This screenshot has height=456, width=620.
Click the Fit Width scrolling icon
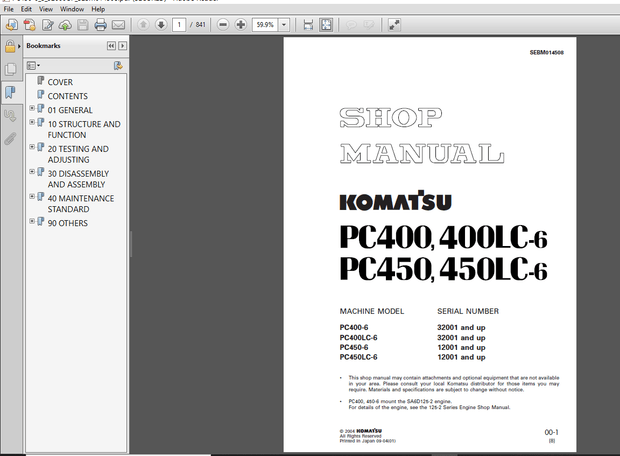click(308, 25)
